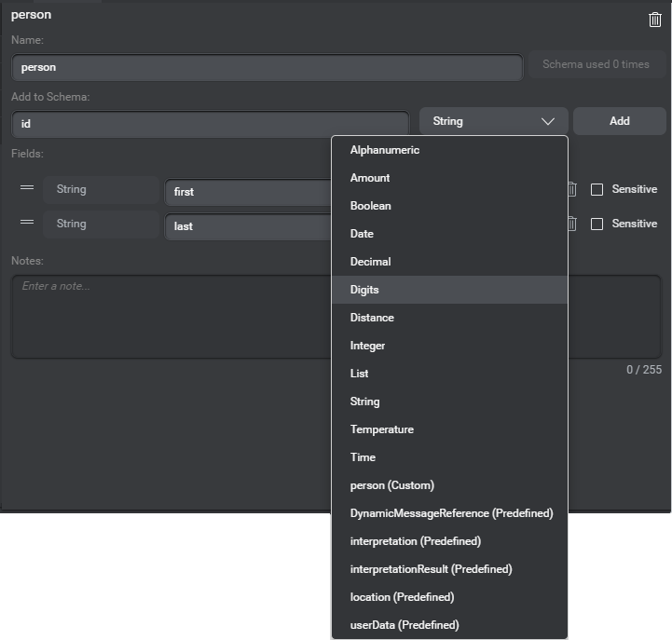This screenshot has width=672, height=640.
Task: Click the Schema used 0 times button
Action: (x=596, y=65)
